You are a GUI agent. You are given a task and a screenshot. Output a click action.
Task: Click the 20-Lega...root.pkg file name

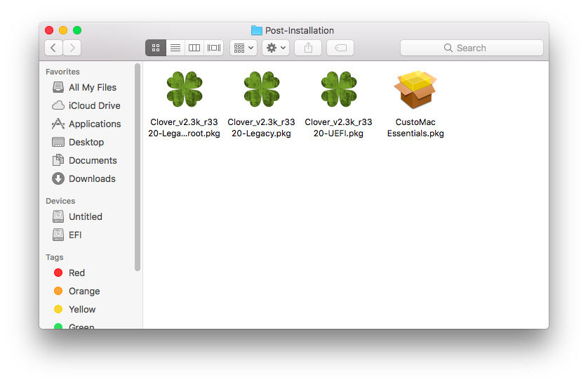(184, 133)
